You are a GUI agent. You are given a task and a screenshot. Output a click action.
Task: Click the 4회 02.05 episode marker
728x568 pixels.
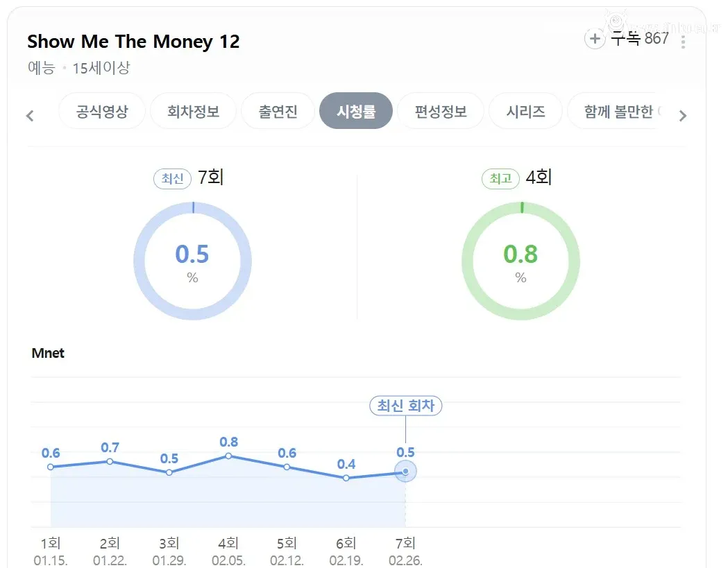pyautogui.click(x=228, y=456)
